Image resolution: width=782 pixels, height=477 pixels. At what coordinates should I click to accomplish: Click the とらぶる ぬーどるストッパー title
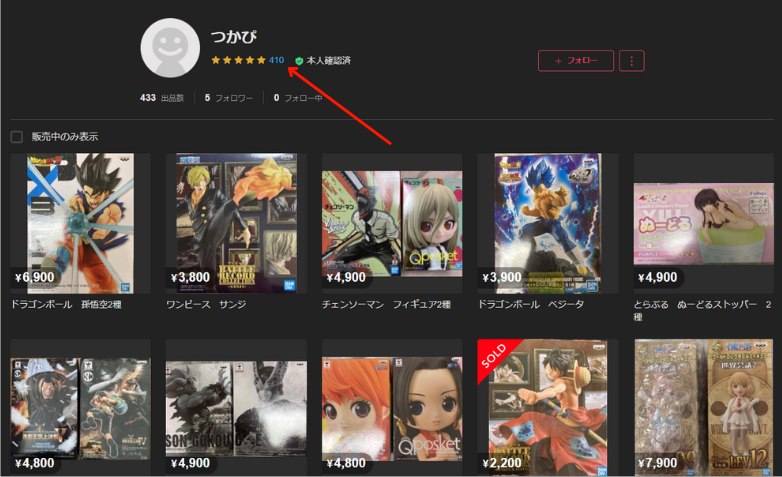(x=703, y=310)
